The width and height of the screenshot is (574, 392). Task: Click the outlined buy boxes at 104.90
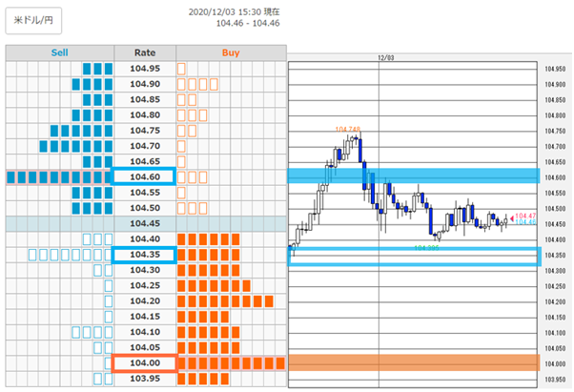197,84
